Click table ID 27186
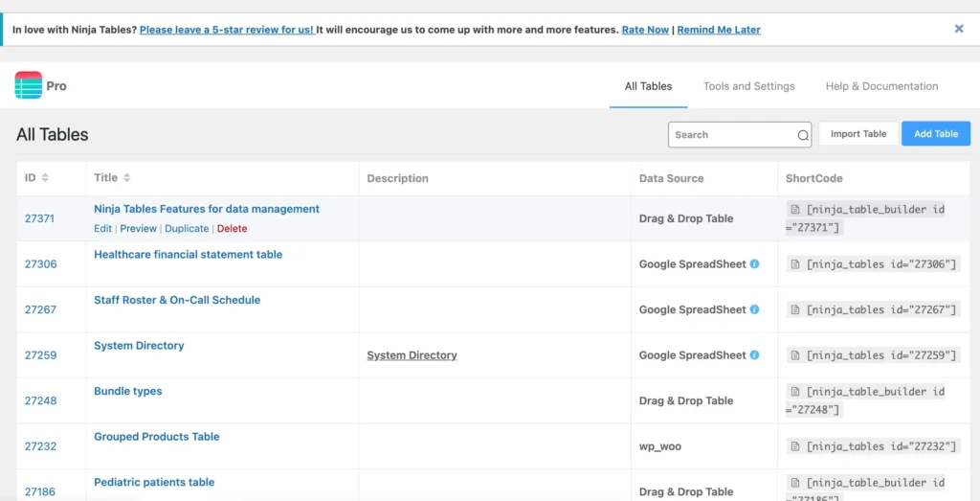980x501 pixels. tap(40, 492)
